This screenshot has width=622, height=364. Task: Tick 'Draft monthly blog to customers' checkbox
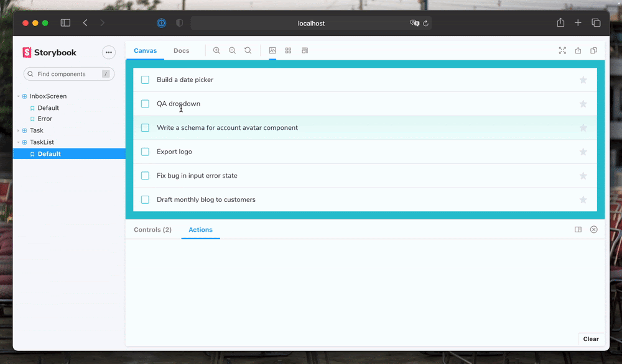point(145,200)
